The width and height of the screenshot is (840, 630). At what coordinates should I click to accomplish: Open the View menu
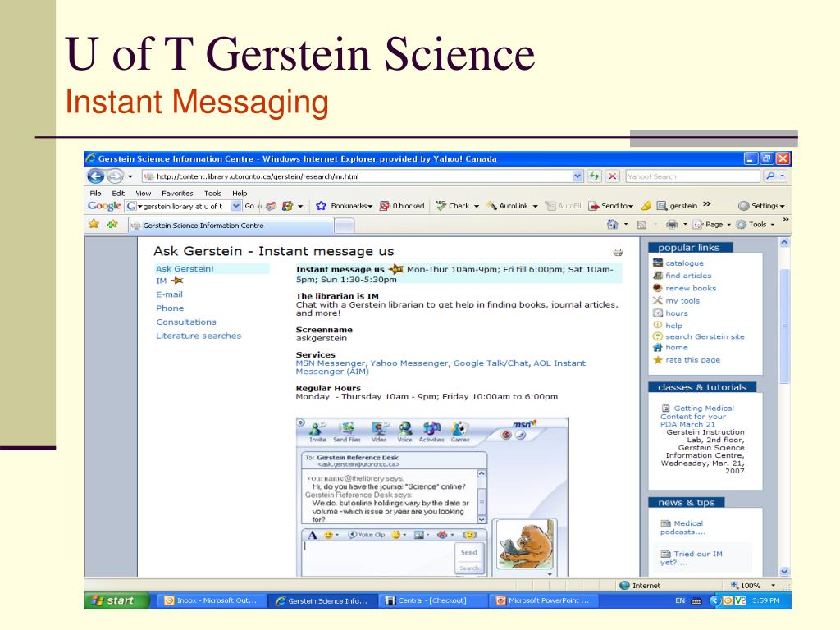click(143, 193)
